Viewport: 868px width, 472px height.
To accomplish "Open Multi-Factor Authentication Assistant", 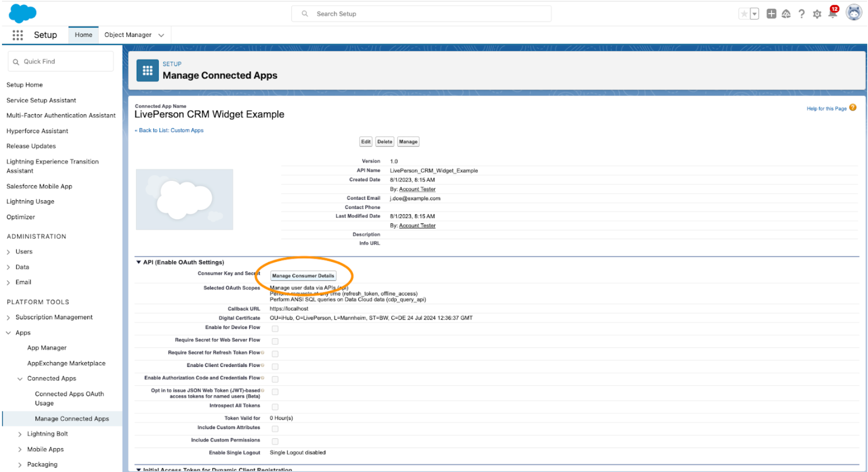I will (x=61, y=116).
